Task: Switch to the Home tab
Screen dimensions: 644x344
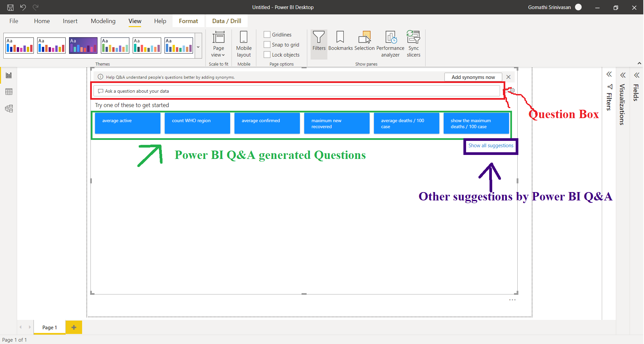Action: coord(42,21)
